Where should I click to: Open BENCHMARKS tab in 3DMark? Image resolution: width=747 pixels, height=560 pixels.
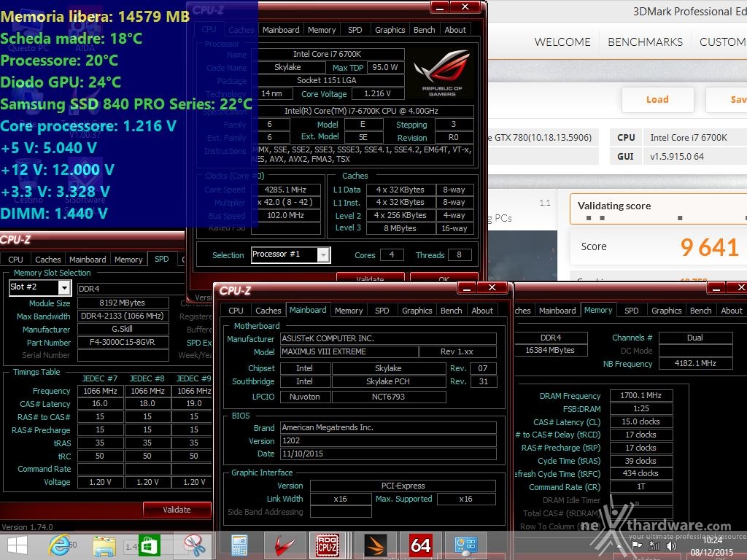click(645, 42)
